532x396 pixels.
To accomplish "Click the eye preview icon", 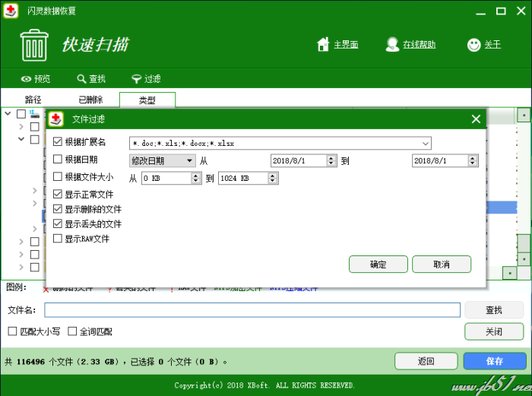I will pos(26,79).
